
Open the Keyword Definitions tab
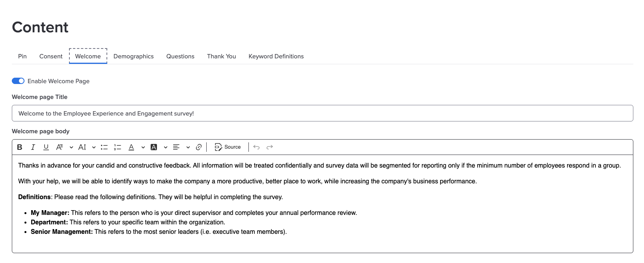pos(276,56)
